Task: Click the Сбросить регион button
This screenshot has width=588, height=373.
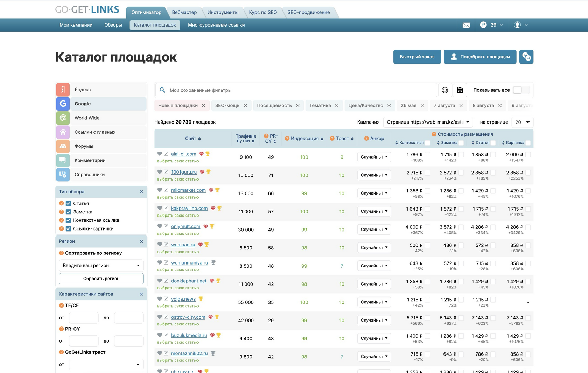Action: coord(101,279)
